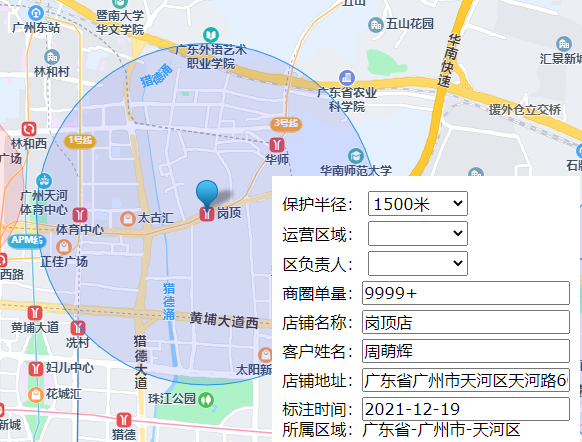Click the 广东省农业科学院 building icon
The width and height of the screenshot is (582, 442).
[x=347, y=78]
